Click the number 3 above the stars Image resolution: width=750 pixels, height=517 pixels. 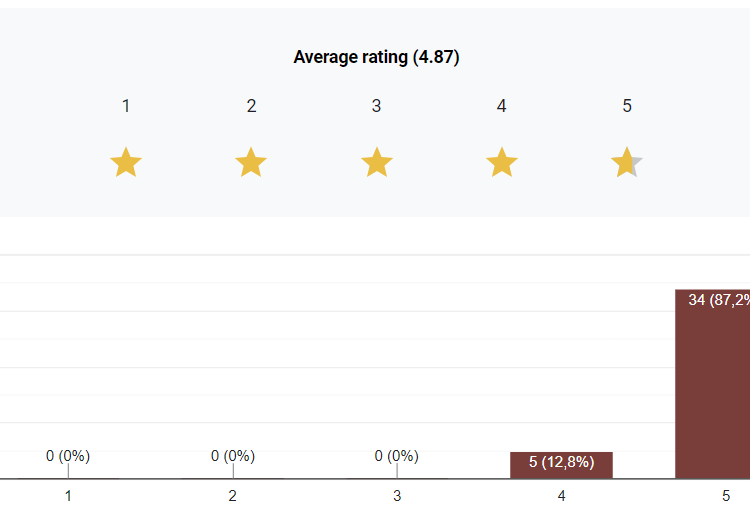pyautogui.click(x=376, y=106)
